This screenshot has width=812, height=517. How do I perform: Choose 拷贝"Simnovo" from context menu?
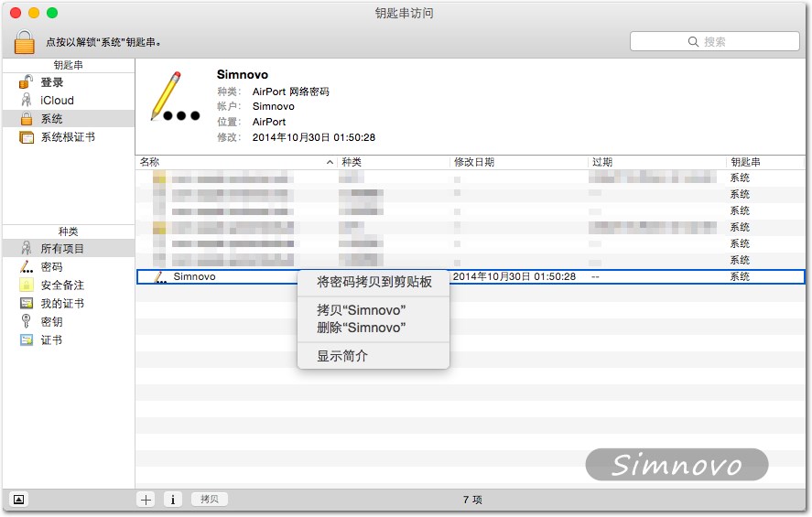click(x=361, y=310)
